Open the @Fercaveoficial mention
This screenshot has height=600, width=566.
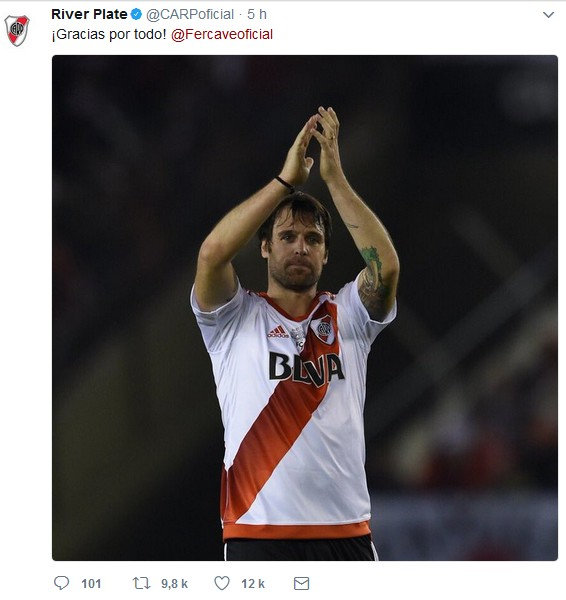(222, 34)
